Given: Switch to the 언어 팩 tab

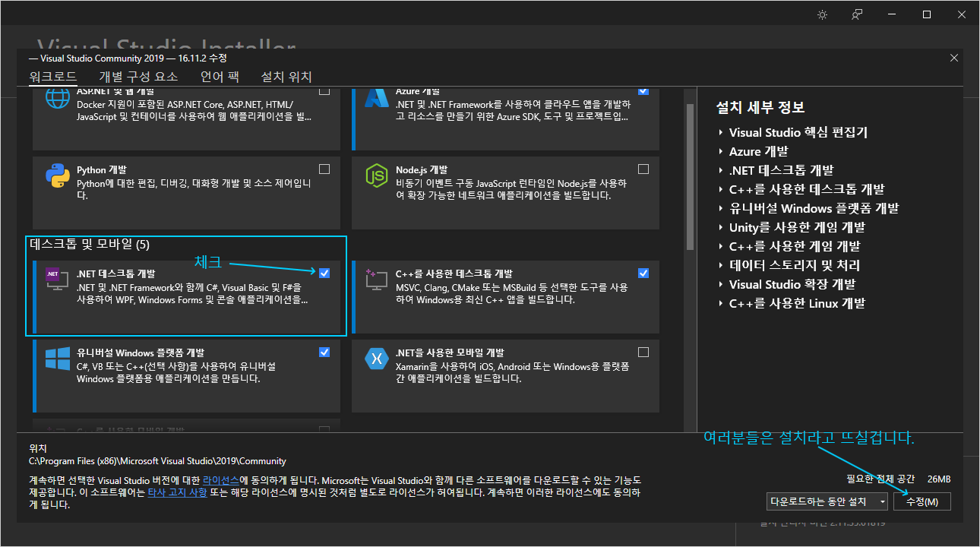Looking at the screenshot, I should coord(220,77).
